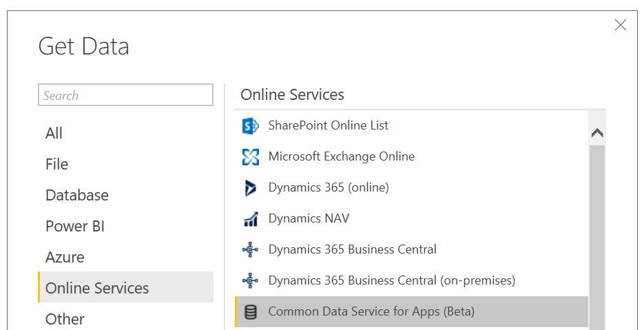The height and width of the screenshot is (330, 644).
Task: Close the Get Data dialog
Action: click(620, 25)
